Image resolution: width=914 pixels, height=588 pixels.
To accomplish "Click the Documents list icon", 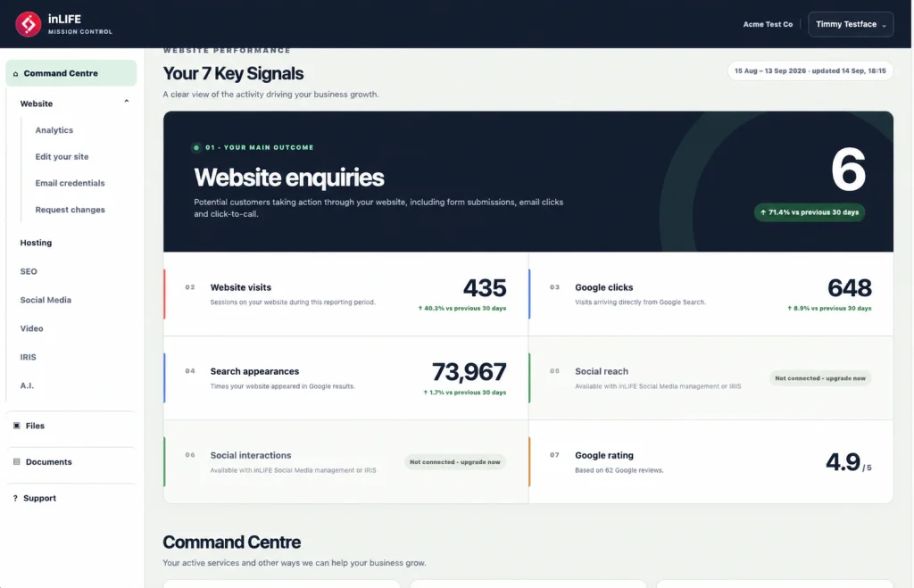I will pos(16,462).
